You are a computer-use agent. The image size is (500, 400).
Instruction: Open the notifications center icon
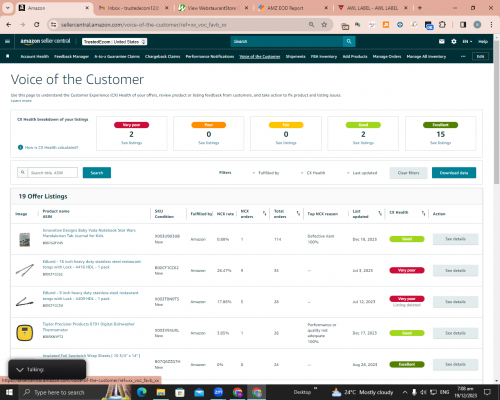pos(487,392)
